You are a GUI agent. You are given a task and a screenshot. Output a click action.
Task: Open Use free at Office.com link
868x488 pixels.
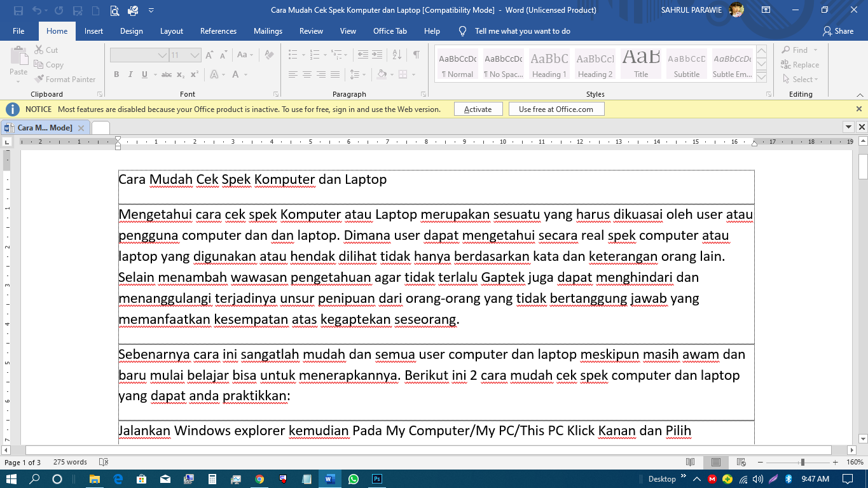coord(556,109)
